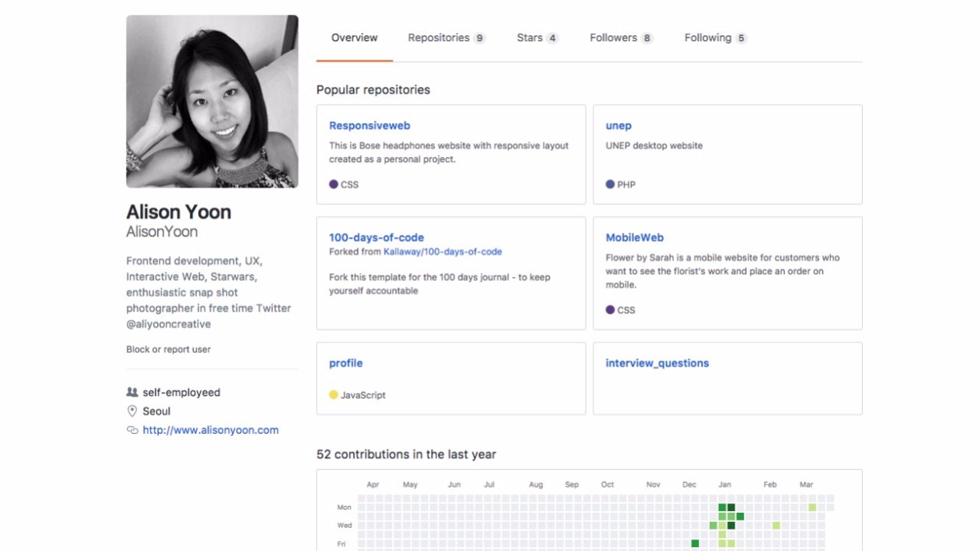The height and width of the screenshot is (551, 980).
Task: Click the 52 contributions in the last year heading
Action: point(407,454)
